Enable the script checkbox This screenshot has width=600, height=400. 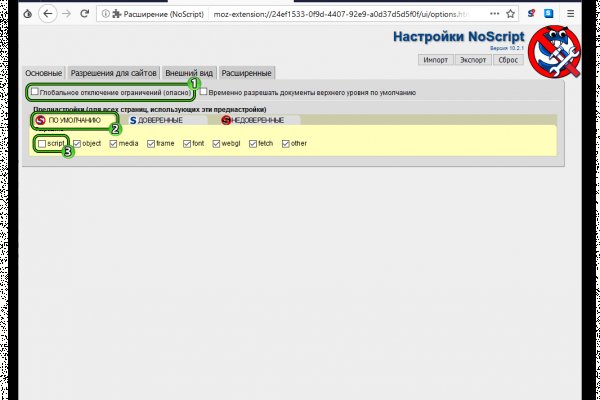(x=41, y=144)
